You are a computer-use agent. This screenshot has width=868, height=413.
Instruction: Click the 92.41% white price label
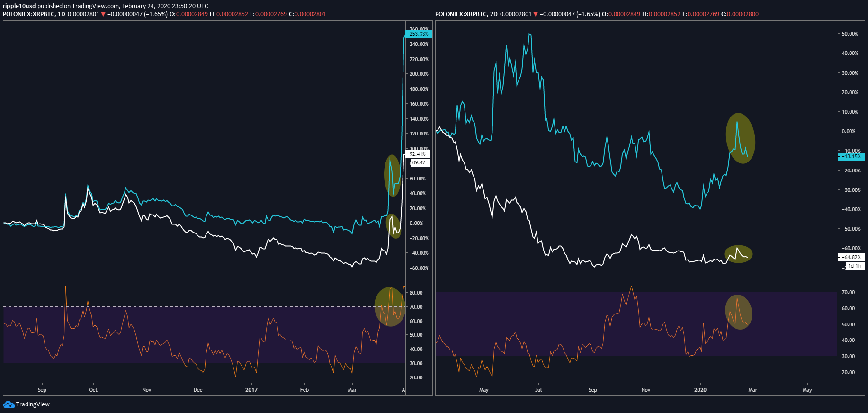coord(418,154)
